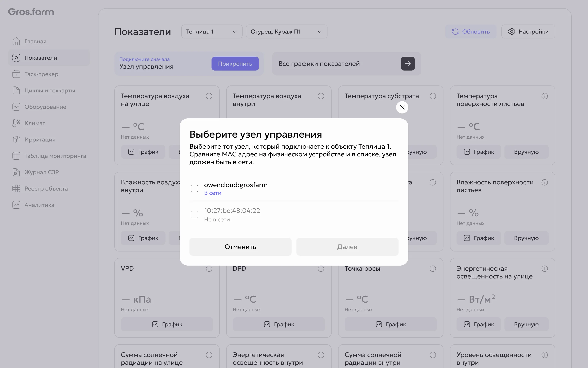The image size is (588, 368).
Task: Open Журнал СЗР in the sidebar
Action: click(49, 172)
